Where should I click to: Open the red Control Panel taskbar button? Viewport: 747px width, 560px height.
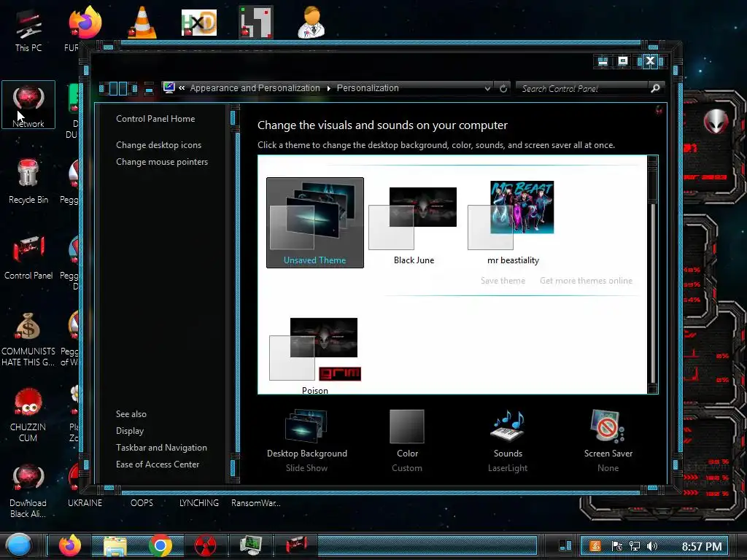pos(296,544)
